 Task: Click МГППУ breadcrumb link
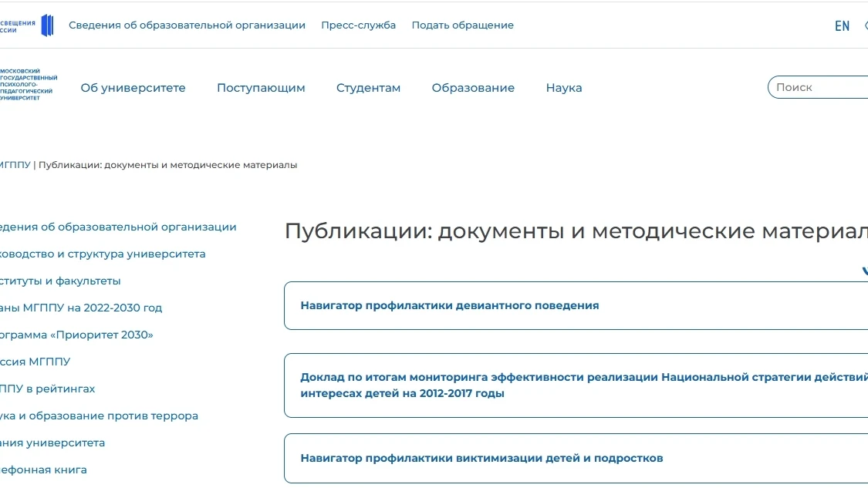[x=15, y=165]
